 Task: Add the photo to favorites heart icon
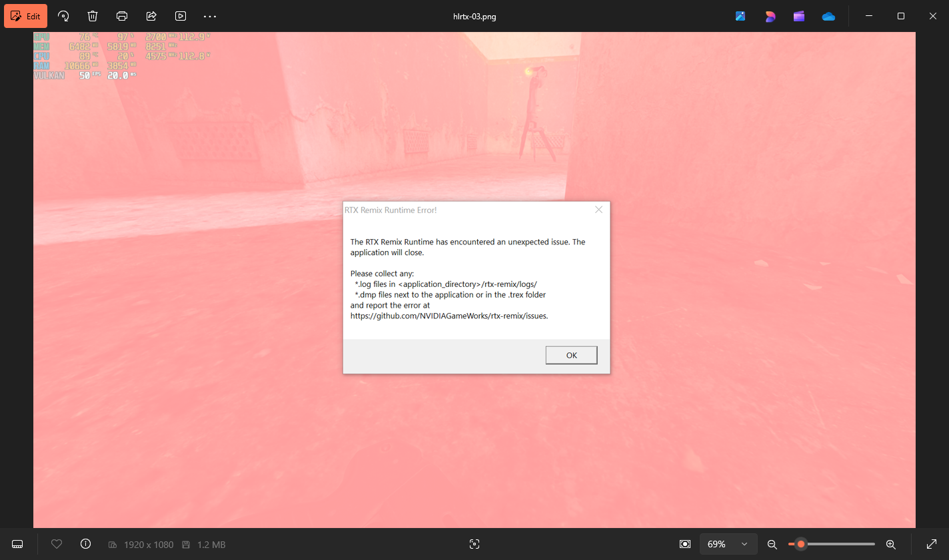(x=57, y=544)
